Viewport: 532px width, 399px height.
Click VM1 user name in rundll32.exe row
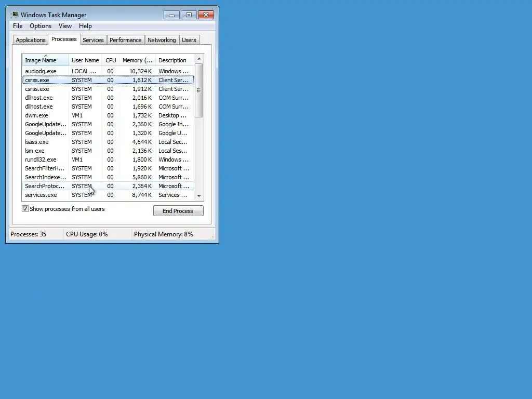tap(77, 159)
